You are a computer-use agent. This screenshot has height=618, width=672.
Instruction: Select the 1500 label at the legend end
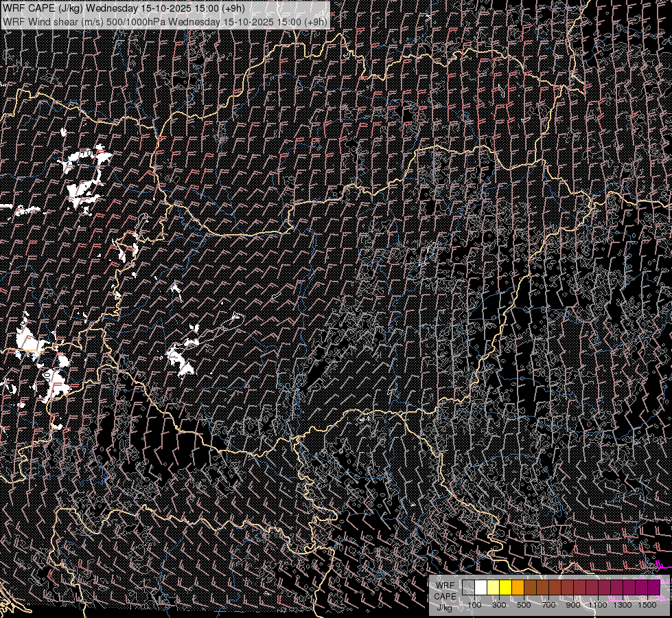click(x=647, y=605)
